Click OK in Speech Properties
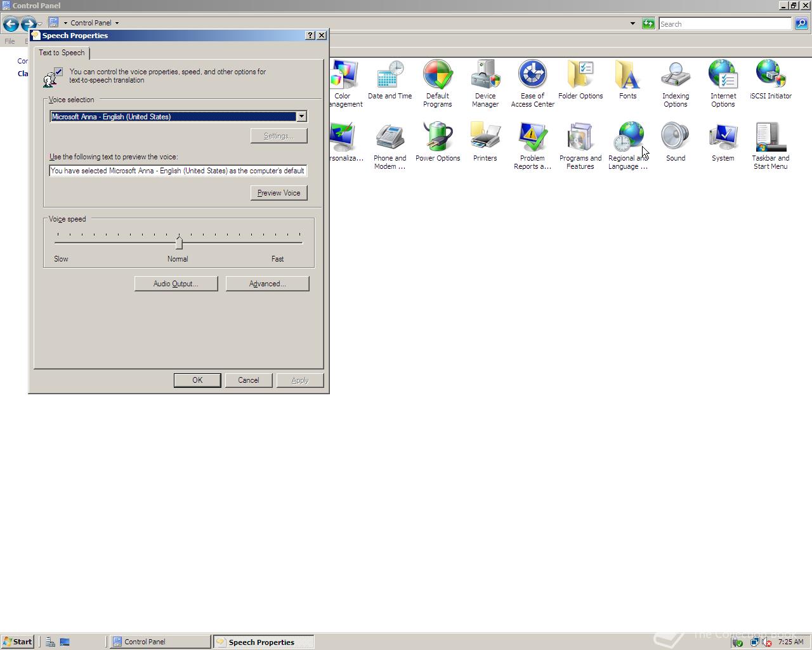The height and width of the screenshot is (650, 812). click(197, 380)
